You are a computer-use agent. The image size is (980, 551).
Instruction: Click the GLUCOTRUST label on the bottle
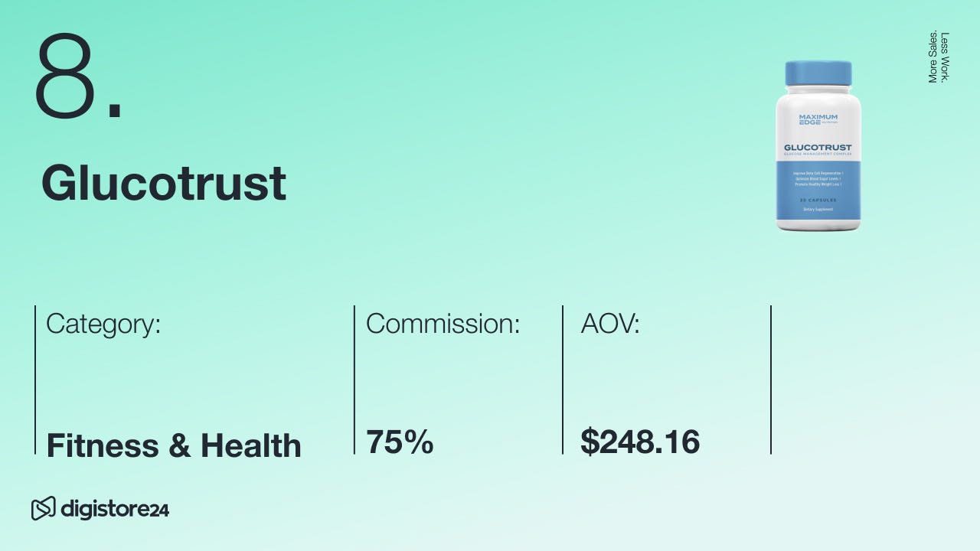(818, 148)
